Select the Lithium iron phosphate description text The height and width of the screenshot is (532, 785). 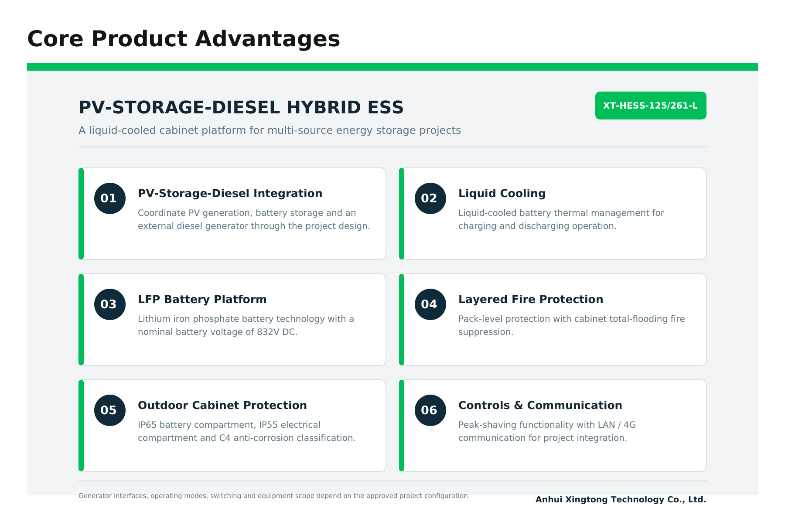(x=246, y=325)
